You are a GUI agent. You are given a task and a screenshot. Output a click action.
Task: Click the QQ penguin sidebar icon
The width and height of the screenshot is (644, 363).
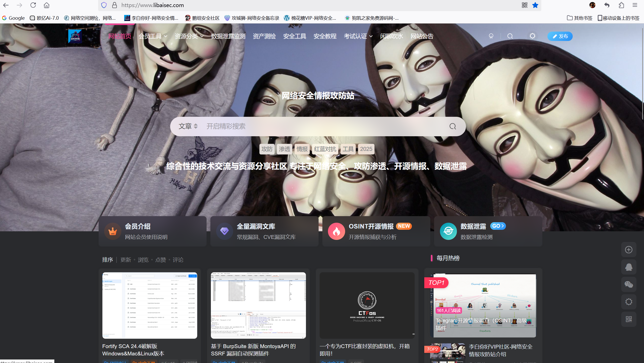point(629,267)
